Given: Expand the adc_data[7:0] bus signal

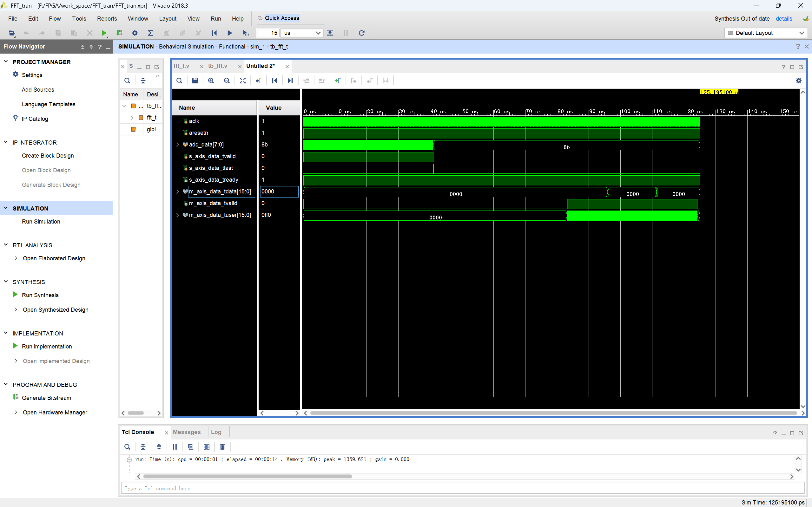Looking at the screenshot, I should click(177, 145).
